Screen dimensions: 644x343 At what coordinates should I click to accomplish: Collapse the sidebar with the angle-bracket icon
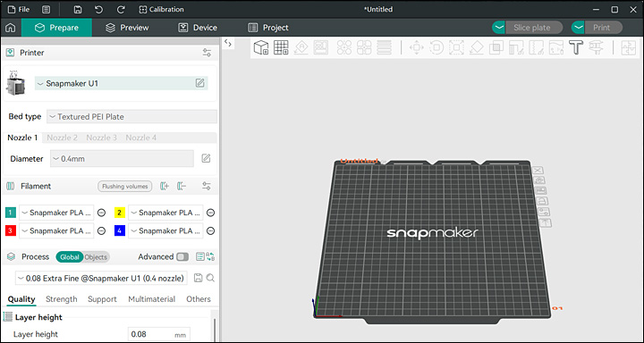click(x=228, y=44)
